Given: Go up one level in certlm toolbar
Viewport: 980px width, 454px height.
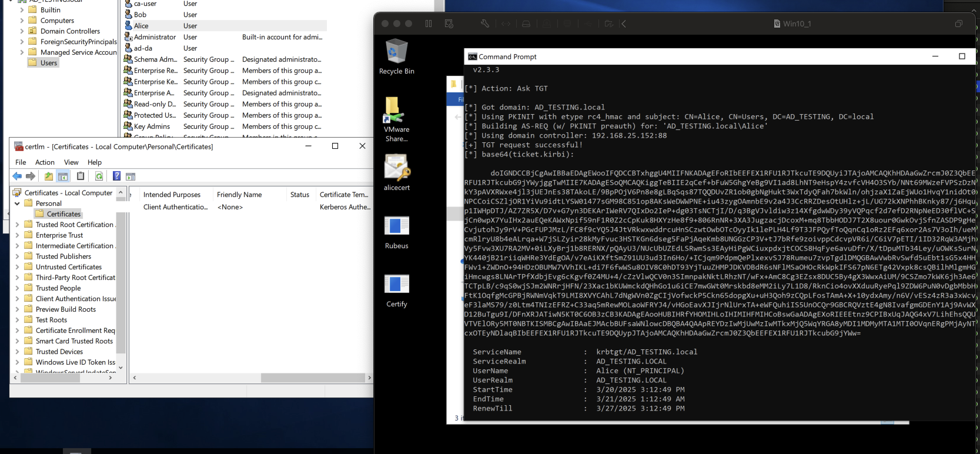Looking at the screenshot, I should 49,176.
